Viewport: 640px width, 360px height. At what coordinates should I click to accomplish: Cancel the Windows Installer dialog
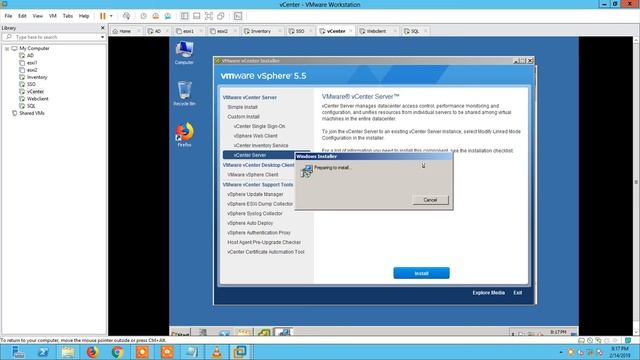tap(430, 200)
